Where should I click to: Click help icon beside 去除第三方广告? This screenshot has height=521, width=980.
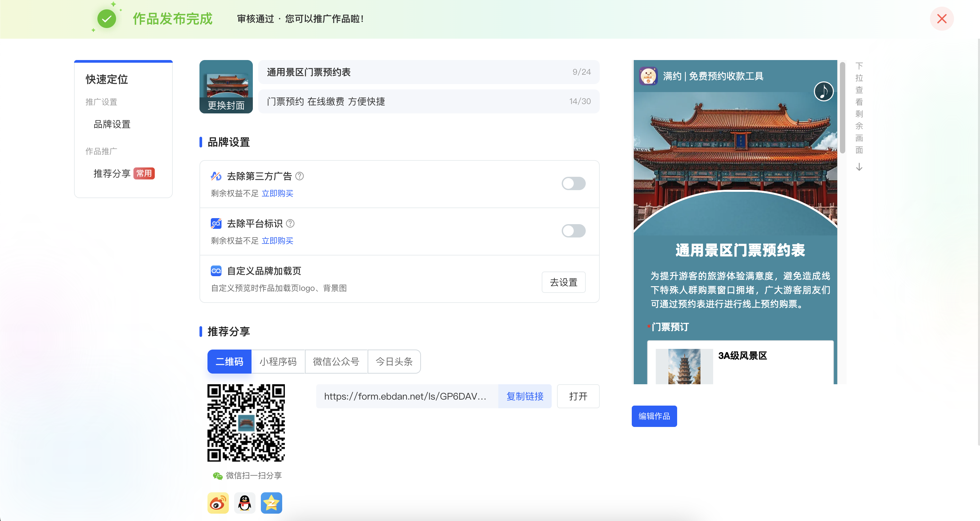pos(300,176)
